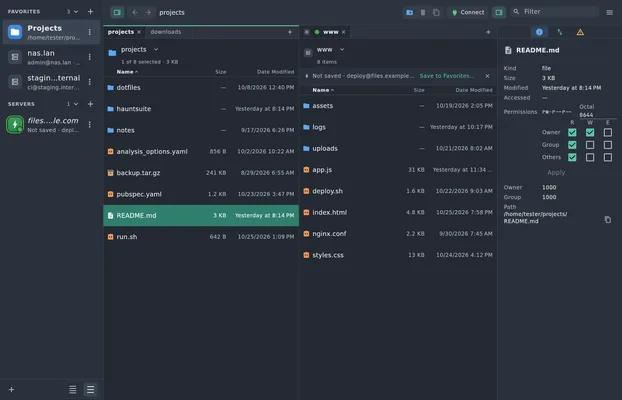Sort www pane by Size column
The image size is (622, 400).
tap(419, 90)
